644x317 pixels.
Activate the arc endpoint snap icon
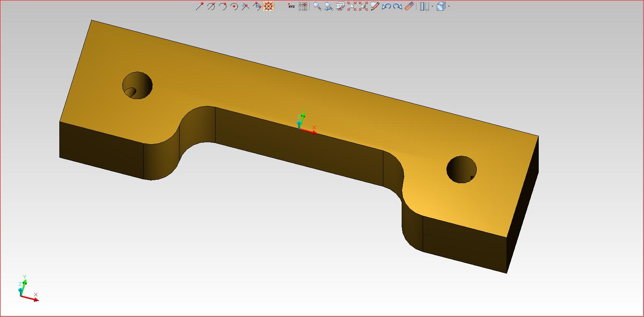(x=222, y=6)
